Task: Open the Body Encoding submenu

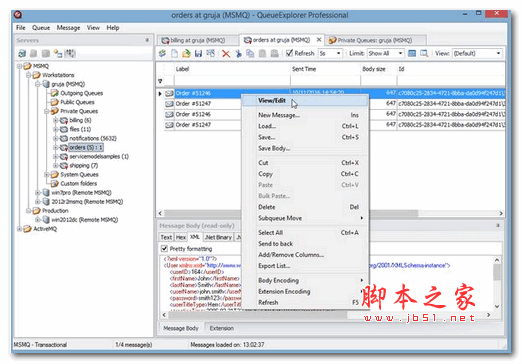Action: 305,280
